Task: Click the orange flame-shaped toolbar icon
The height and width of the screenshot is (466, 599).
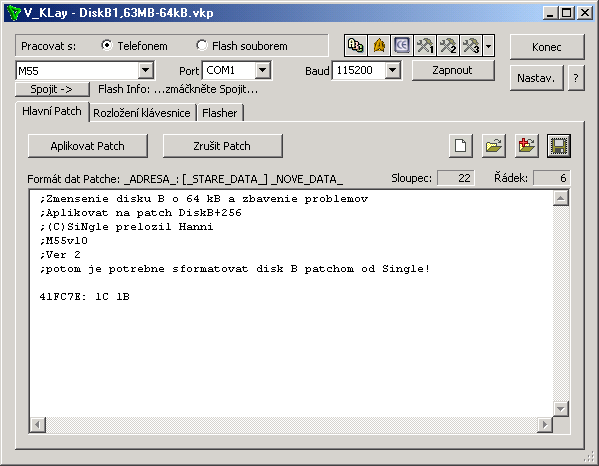Action: click(379, 46)
